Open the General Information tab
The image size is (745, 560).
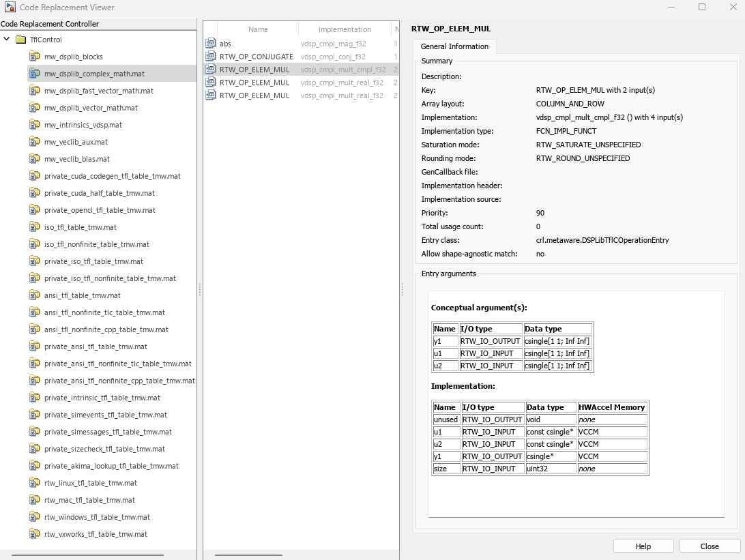[x=454, y=46]
